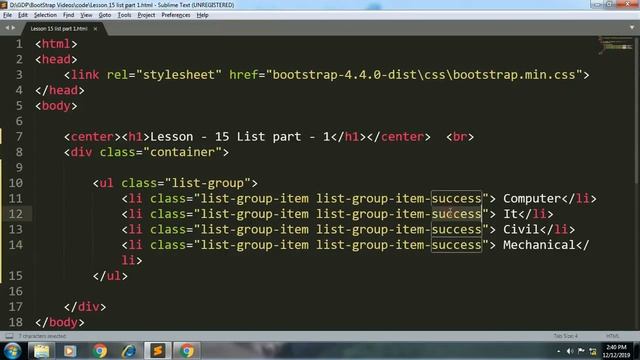
Task: Open the Selection menu
Action: pos(45,15)
